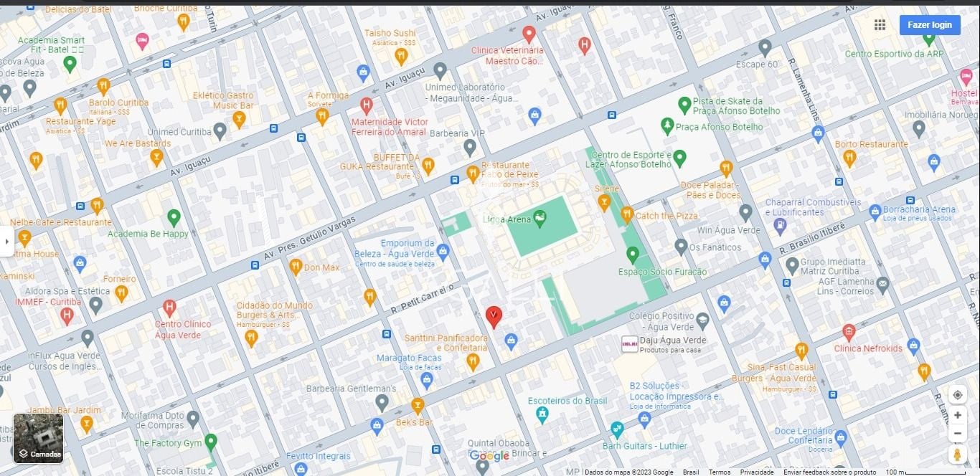
Task: Click the Escoteiros do Brasil marker
Action: (x=542, y=414)
